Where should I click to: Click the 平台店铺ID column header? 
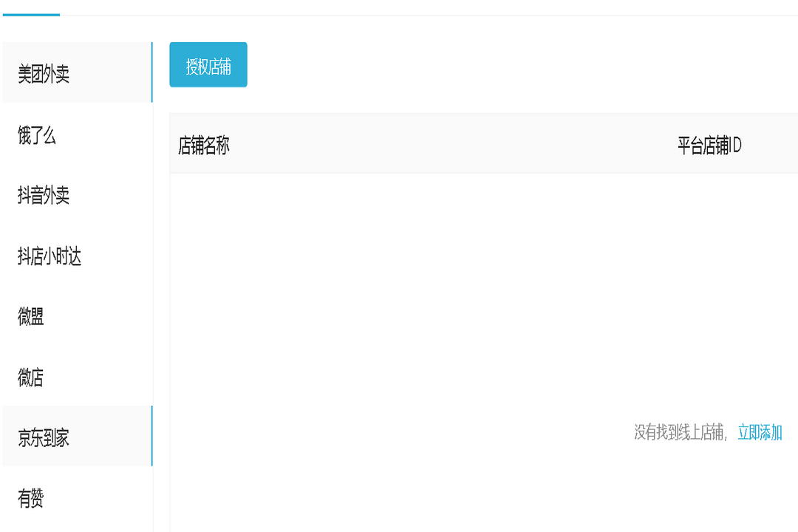tap(709, 146)
